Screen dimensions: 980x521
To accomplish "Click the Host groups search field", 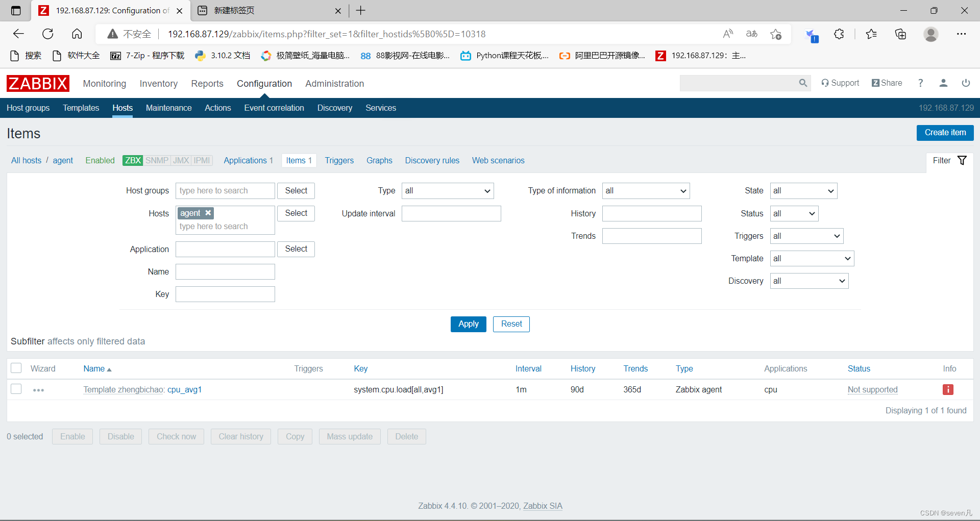I will [225, 191].
